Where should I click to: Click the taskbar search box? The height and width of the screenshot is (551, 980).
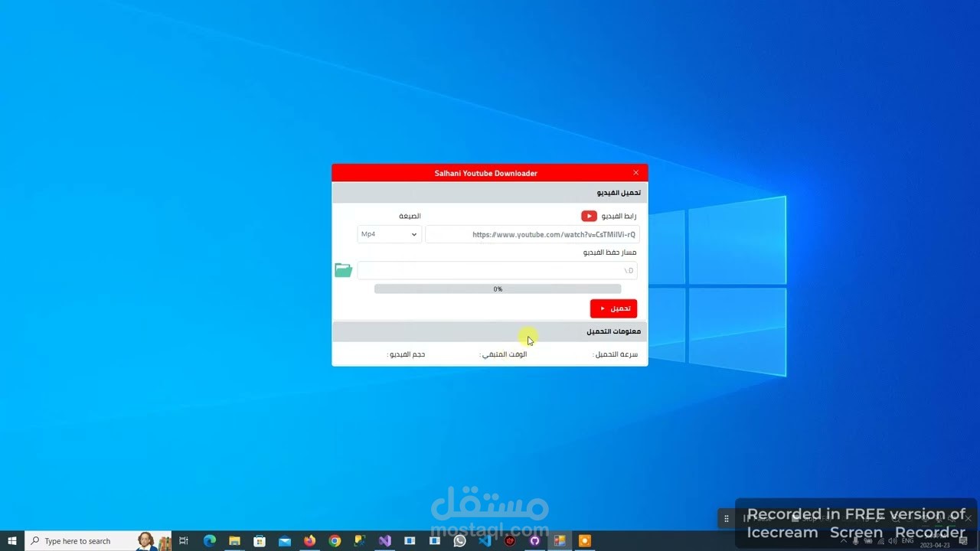98,541
